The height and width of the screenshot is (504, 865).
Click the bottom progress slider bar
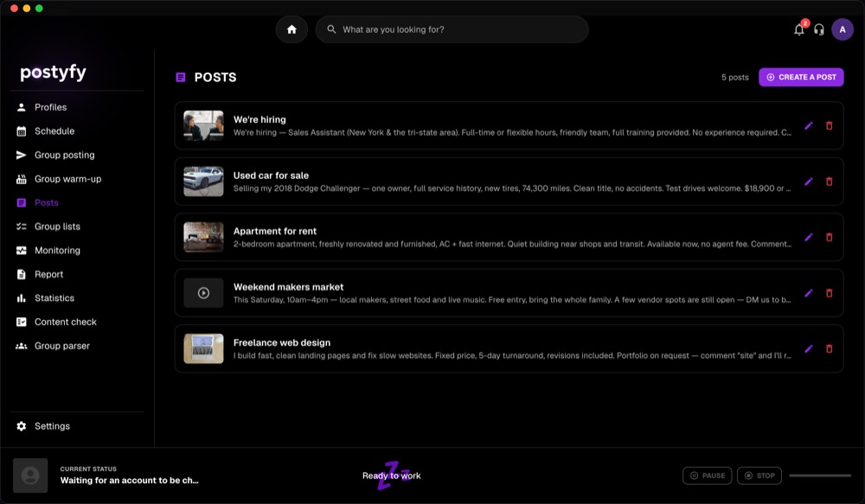coord(820,475)
